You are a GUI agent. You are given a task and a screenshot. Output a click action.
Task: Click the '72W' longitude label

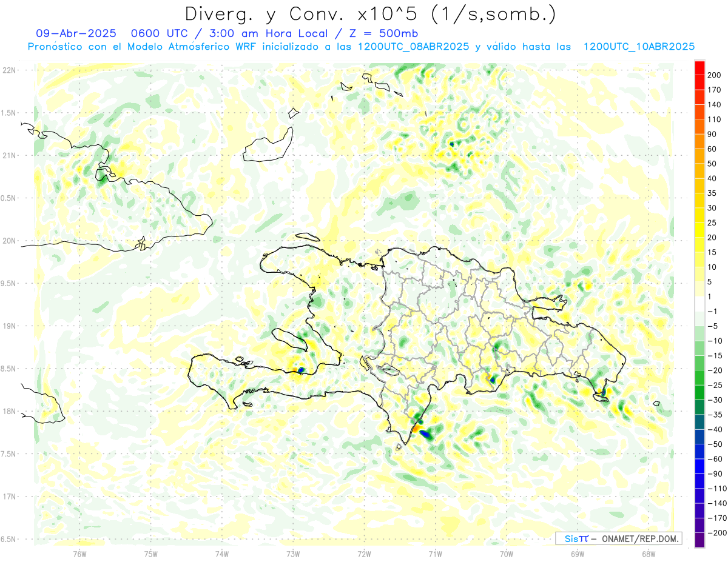pyautogui.click(x=364, y=554)
